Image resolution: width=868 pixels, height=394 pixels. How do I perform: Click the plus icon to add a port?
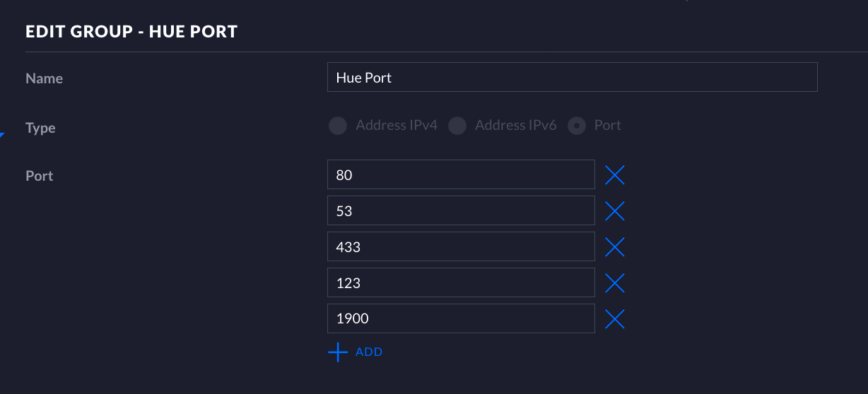(x=339, y=352)
